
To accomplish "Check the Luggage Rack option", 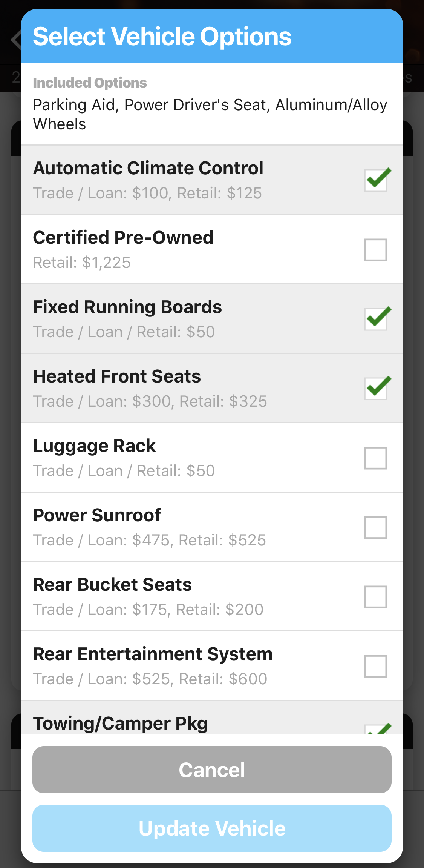I will click(x=376, y=458).
